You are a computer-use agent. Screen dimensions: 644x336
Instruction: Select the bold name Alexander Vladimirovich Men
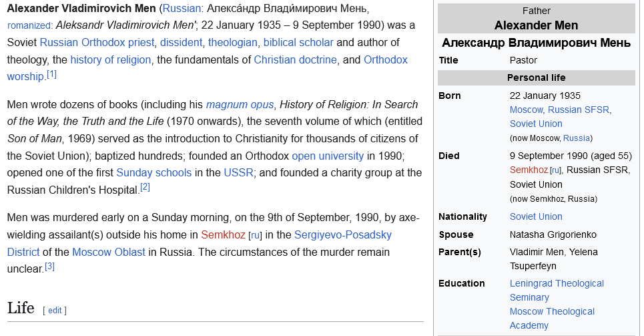coord(81,8)
